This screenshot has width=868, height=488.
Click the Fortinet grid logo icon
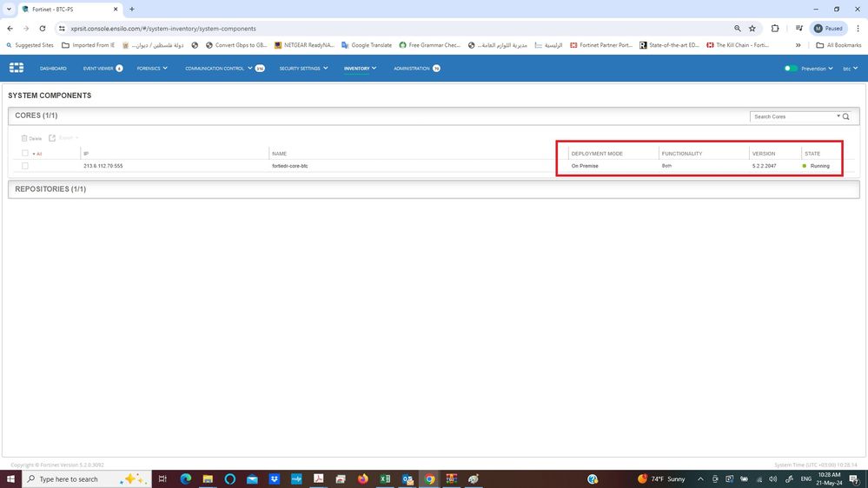point(16,68)
